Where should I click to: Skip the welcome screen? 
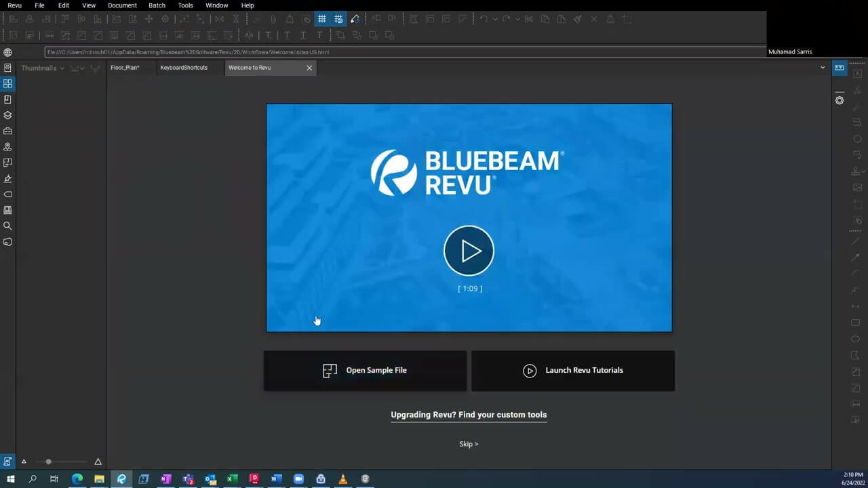point(469,444)
